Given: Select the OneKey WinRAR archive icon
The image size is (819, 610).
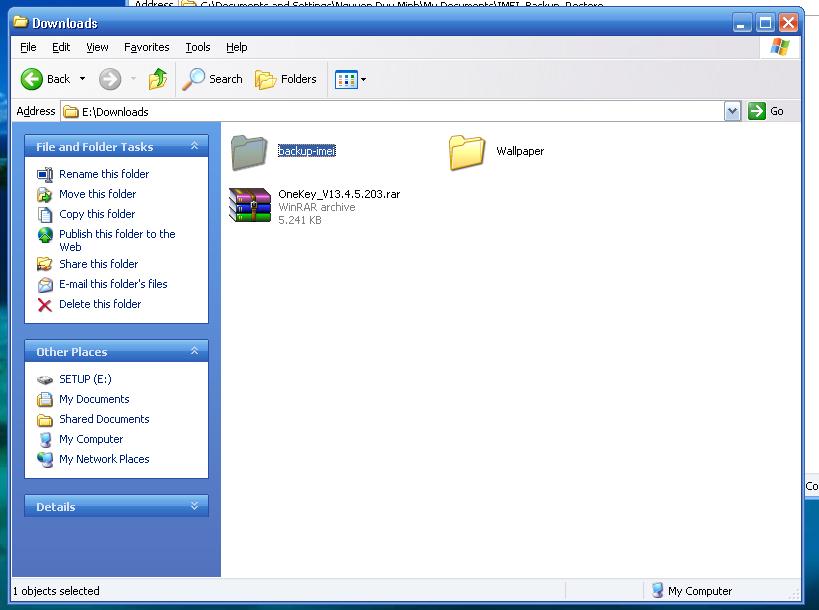Looking at the screenshot, I should point(250,205).
